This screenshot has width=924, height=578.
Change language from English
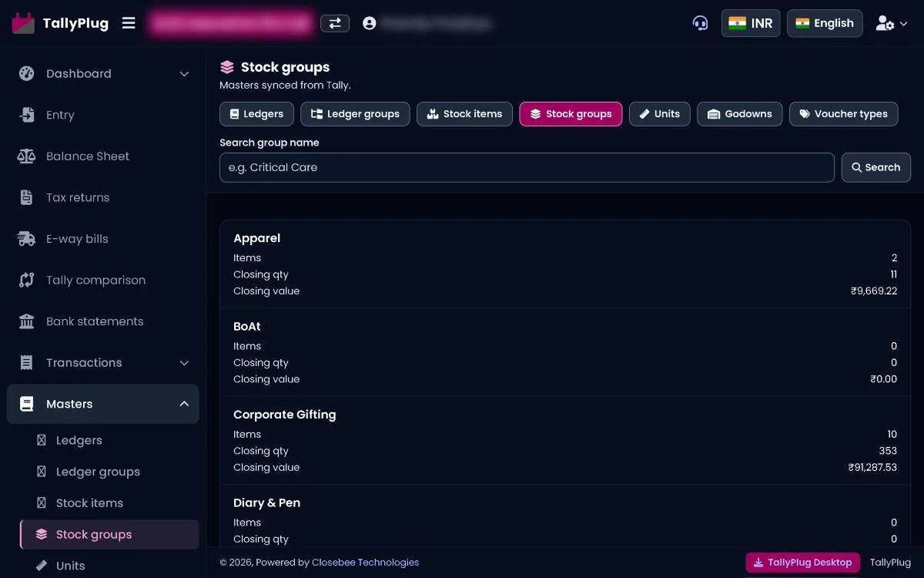point(825,23)
